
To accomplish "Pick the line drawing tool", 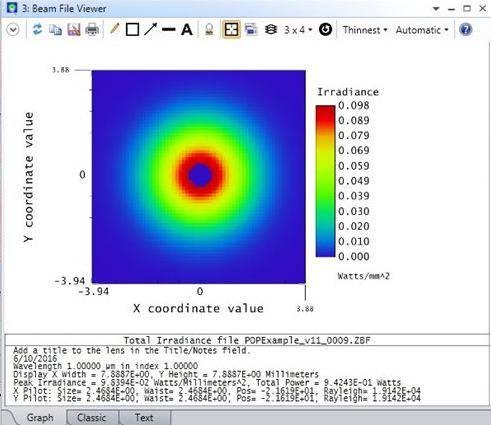I will pos(169,30).
